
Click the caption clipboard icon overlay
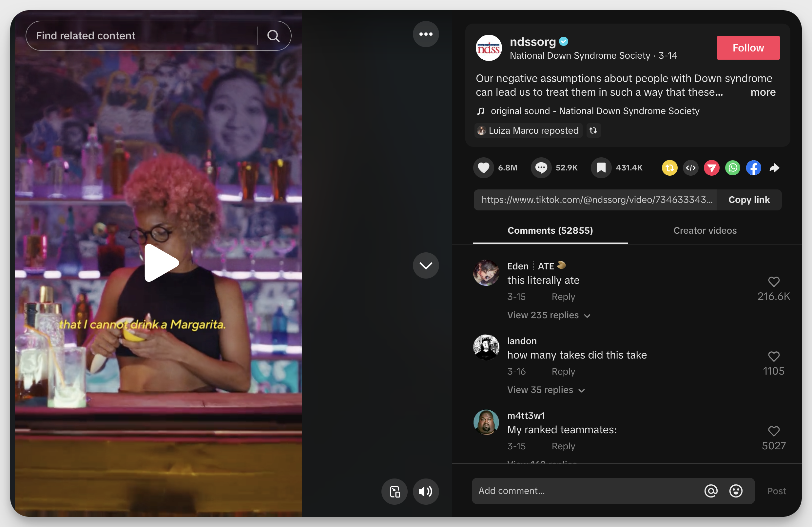tap(395, 492)
